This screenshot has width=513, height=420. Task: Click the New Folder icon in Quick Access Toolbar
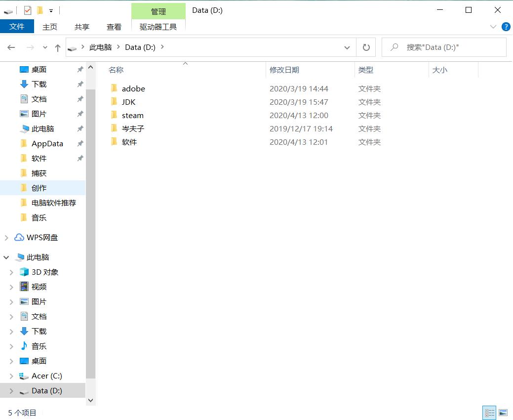(x=40, y=10)
